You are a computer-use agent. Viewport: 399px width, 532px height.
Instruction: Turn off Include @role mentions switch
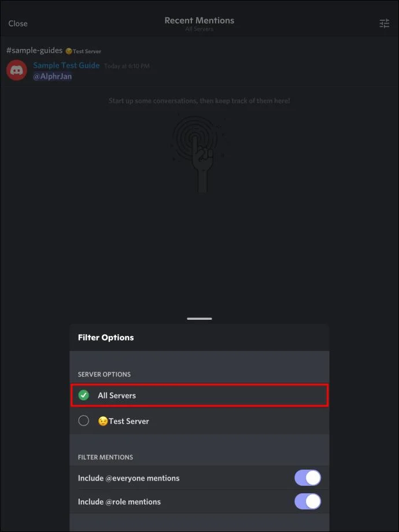click(x=307, y=501)
